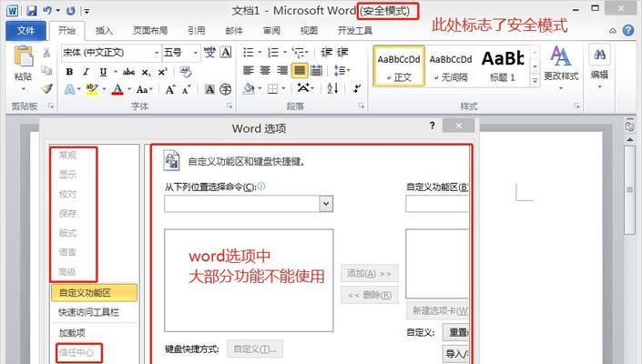Switch to the Page Layout (页面布局) tab
The image size is (642, 364).
pos(150,31)
